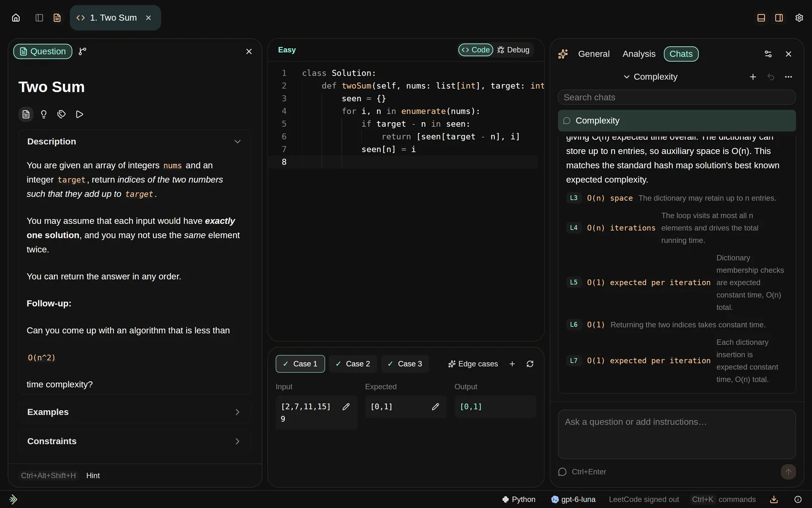Close the Question panel
Image resolution: width=812 pixels, height=508 pixels.
(x=249, y=51)
